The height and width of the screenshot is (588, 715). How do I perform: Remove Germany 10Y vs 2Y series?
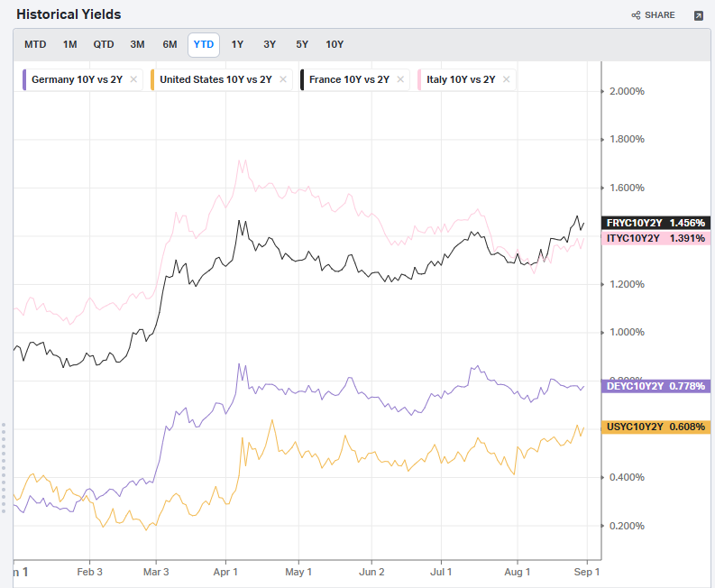click(133, 79)
